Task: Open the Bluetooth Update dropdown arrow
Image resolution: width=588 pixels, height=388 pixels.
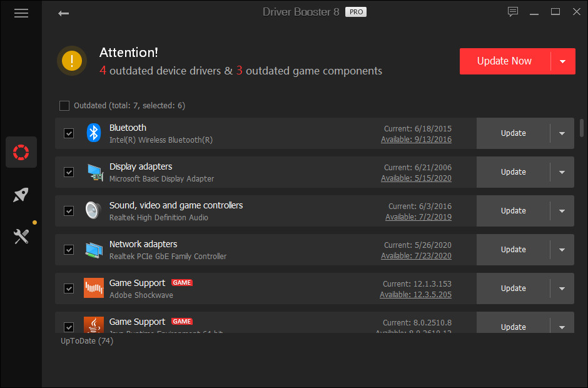Action: point(562,133)
